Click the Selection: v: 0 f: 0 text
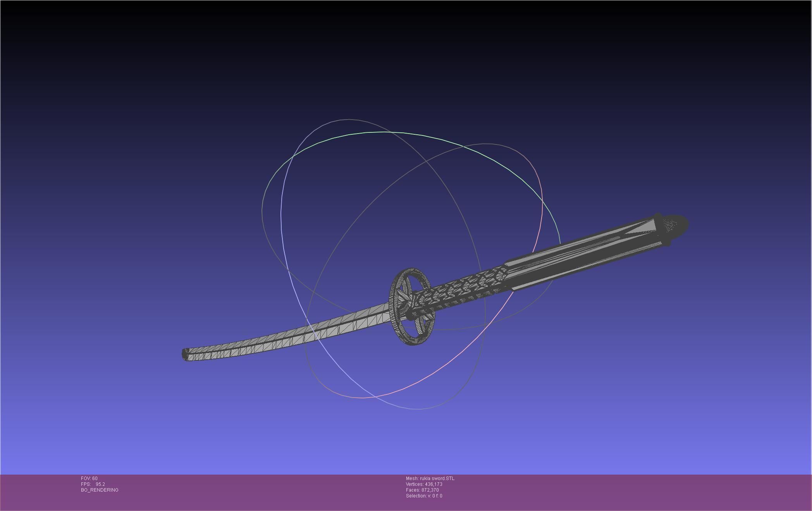The image size is (812, 511). [424, 496]
